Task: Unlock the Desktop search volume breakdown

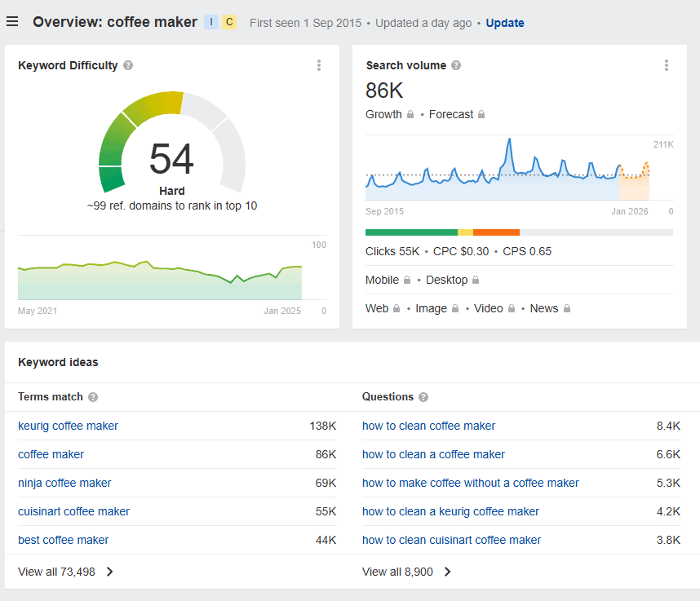Action: click(475, 280)
